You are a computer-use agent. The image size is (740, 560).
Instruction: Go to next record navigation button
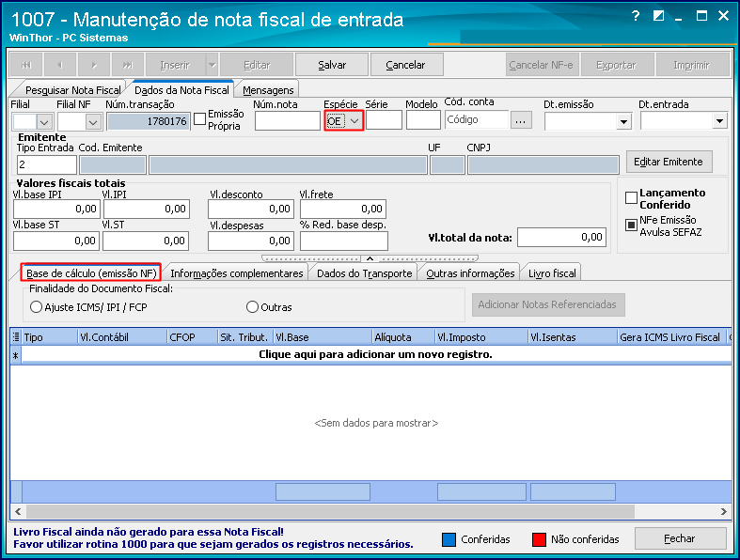(94, 65)
